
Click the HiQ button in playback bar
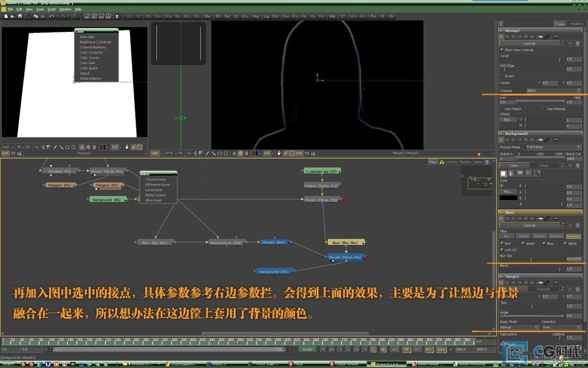(x=395, y=349)
